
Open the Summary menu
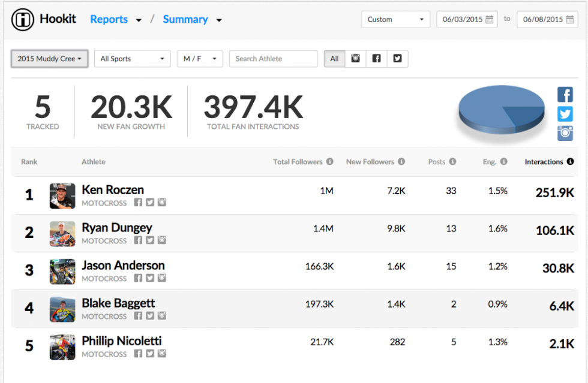pos(187,19)
